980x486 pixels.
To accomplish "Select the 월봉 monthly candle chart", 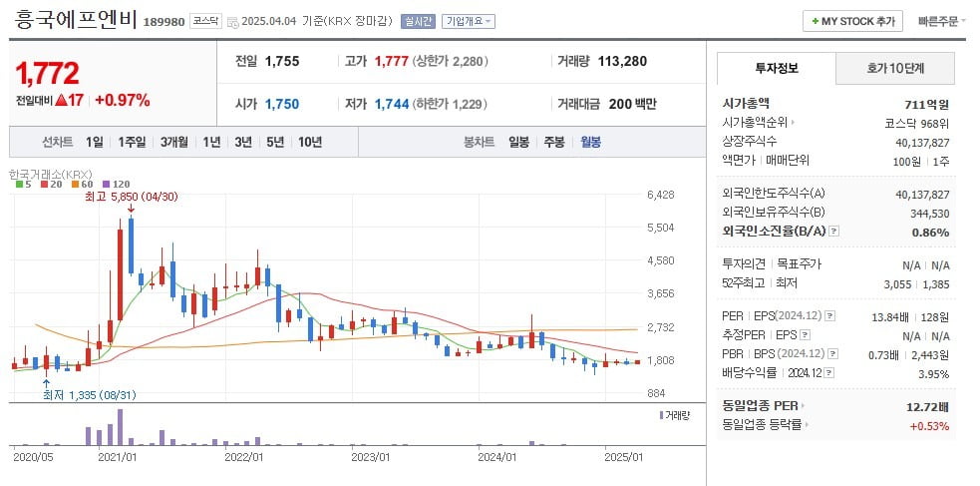I will (590, 142).
